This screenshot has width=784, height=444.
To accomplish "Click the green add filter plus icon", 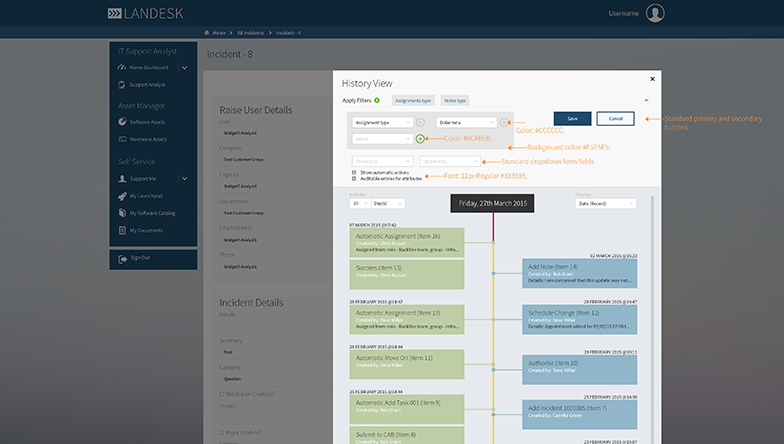I will tap(420, 139).
